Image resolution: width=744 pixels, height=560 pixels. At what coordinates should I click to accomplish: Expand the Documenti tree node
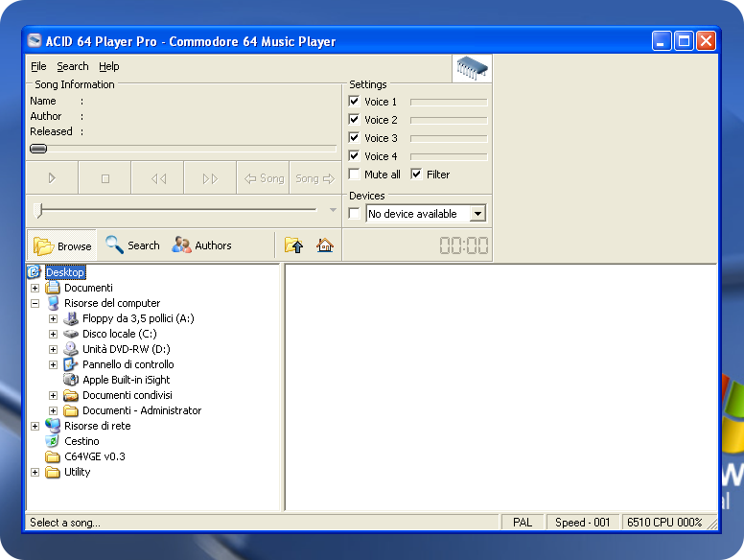tap(35, 288)
